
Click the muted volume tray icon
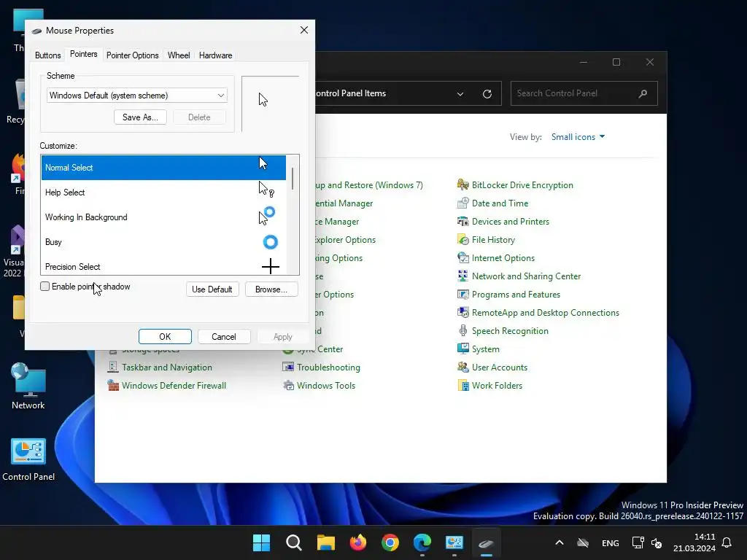(657, 542)
